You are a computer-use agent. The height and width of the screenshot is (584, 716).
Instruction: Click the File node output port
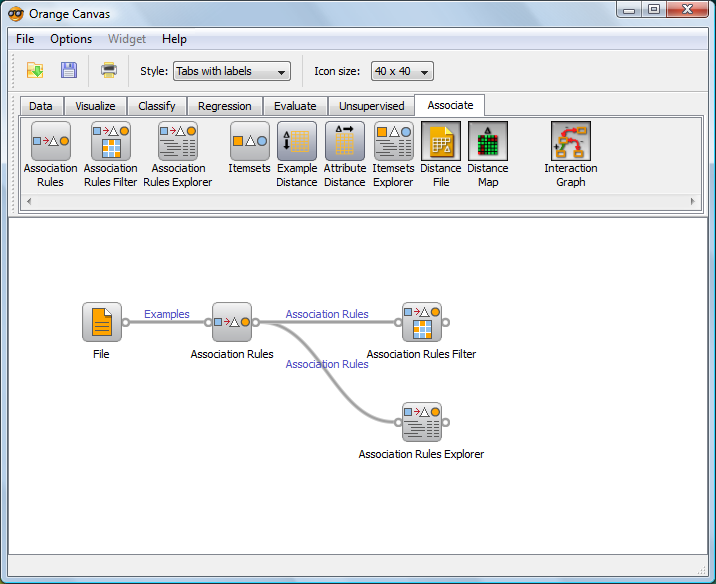pos(126,322)
